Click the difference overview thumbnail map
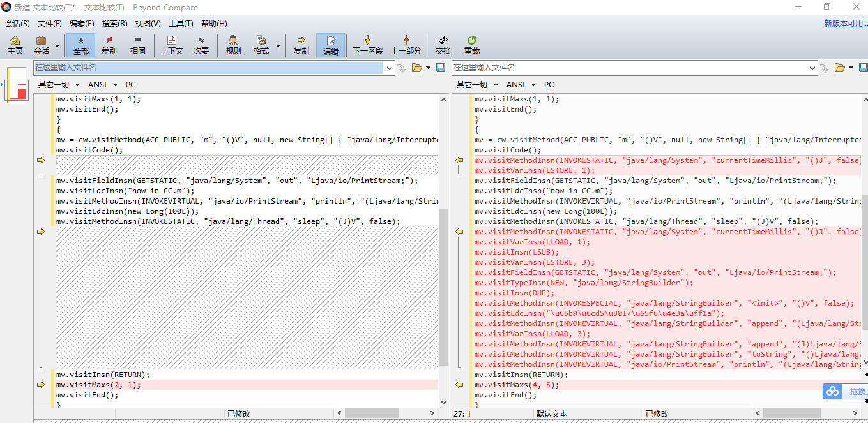Viewport: 868px width, 423px height. tap(17, 87)
